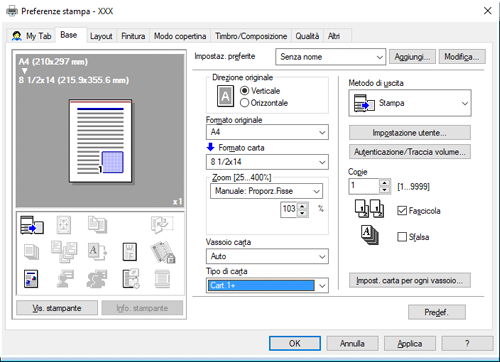
Task: Click the original direction 'A' page icon
Action: tap(225, 96)
